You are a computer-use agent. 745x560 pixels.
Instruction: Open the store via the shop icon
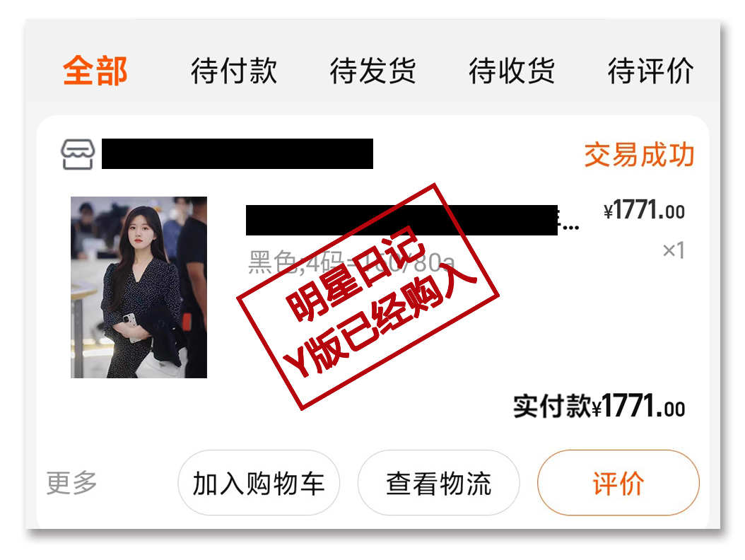tap(78, 154)
